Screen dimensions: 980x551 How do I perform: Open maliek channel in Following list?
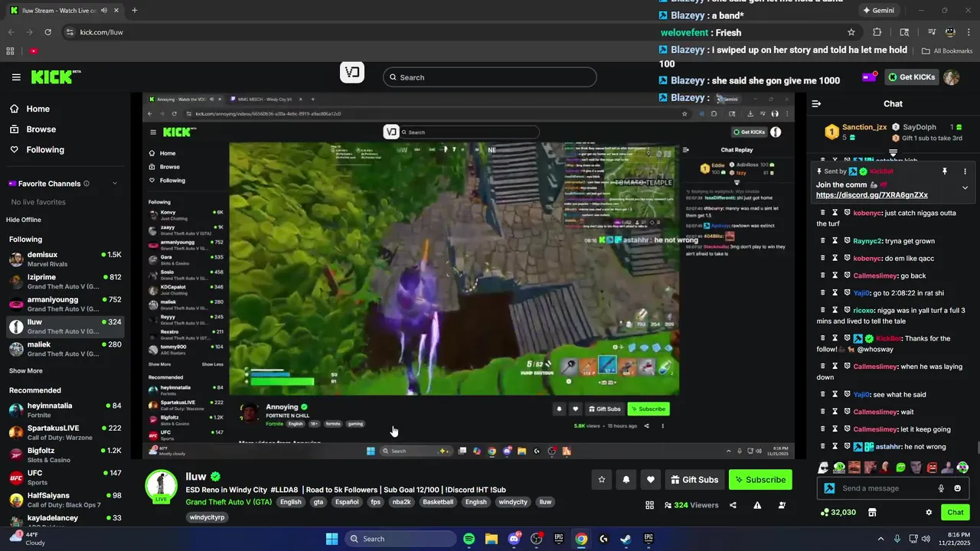point(65,349)
